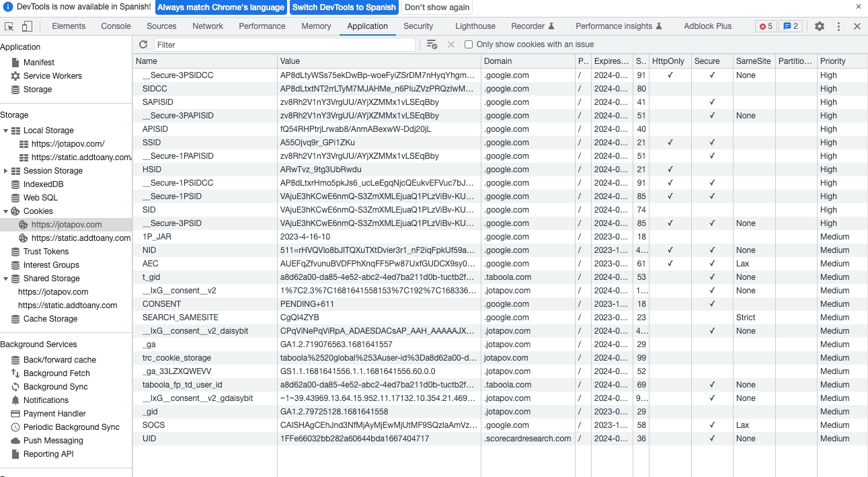Open Notifications background service
The height and width of the screenshot is (477, 868).
point(46,400)
